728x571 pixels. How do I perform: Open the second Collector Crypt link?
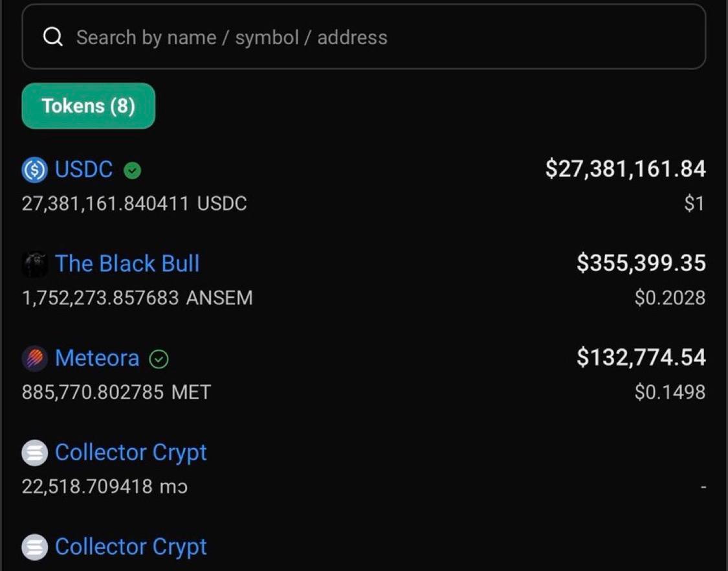click(131, 547)
